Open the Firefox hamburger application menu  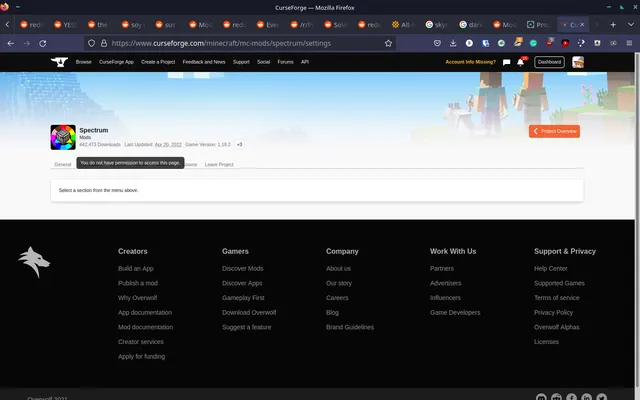point(629,43)
